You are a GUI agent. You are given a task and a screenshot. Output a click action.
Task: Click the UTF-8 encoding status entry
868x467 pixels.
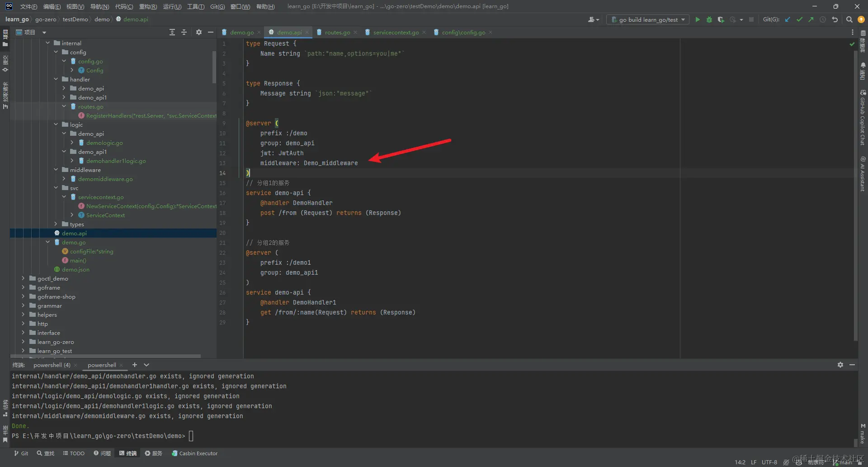click(769, 462)
